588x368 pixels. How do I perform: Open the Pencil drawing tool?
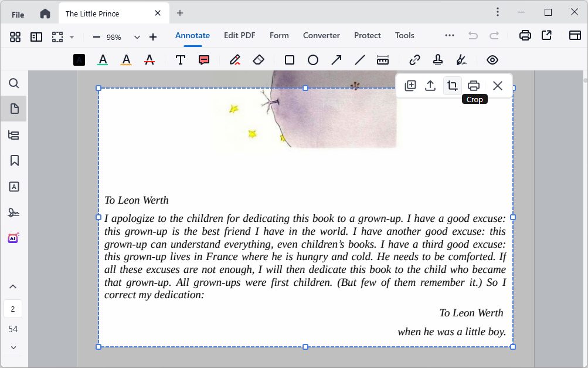234,59
